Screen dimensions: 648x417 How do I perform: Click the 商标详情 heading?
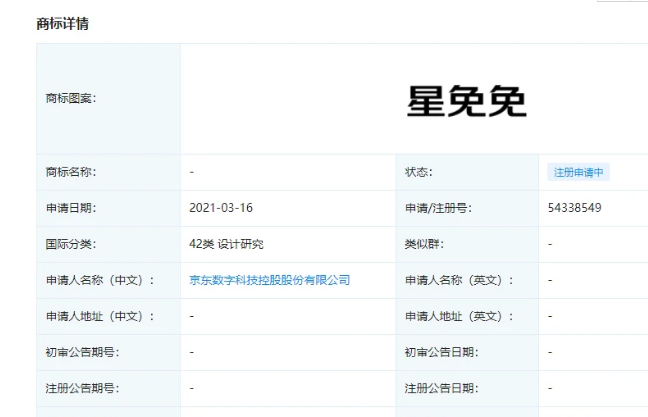[x=62, y=24]
